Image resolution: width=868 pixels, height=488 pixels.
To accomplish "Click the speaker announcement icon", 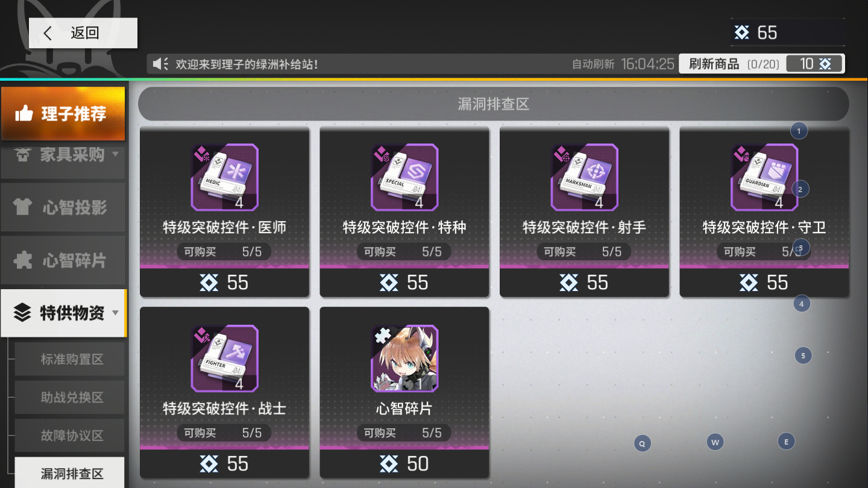I will [x=160, y=64].
